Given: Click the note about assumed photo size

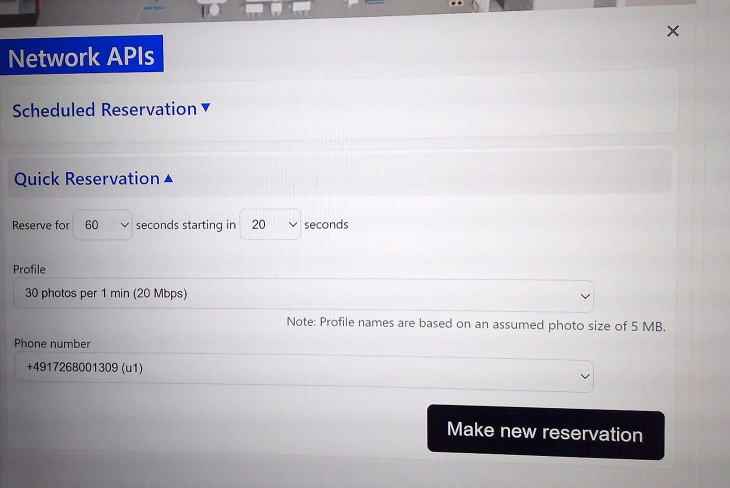Looking at the screenshot, I should click(475, 324).
